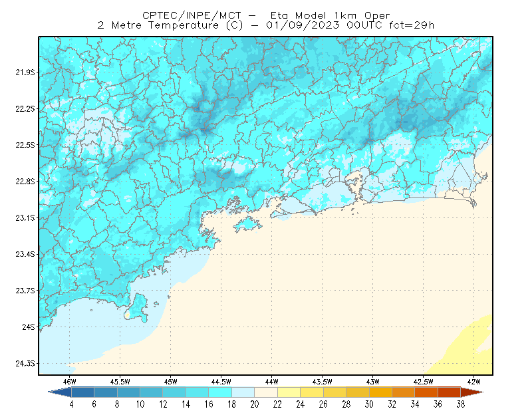Click the pale blue 18-20 color band
This screenshot has width=532, height=411.
[243, 392]
